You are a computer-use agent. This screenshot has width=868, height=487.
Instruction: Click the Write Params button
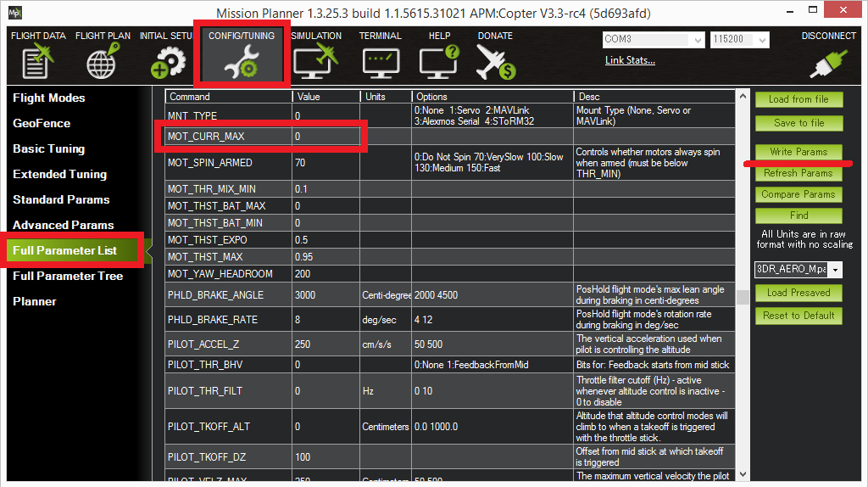pyautogui.click(x=798, y=152)
